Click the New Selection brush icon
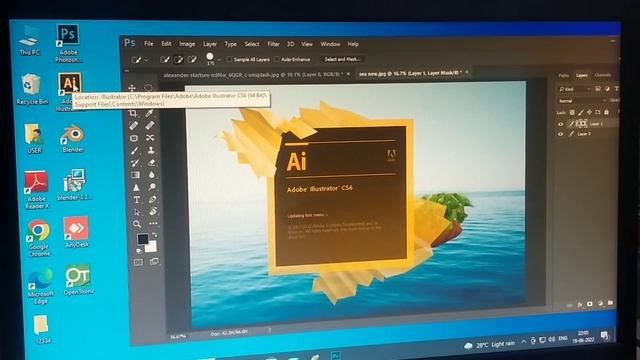 (164, 60)
